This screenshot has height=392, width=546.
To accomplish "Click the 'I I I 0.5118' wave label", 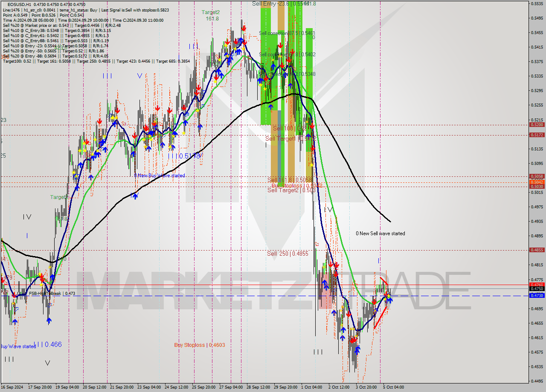I will (184, 156).
